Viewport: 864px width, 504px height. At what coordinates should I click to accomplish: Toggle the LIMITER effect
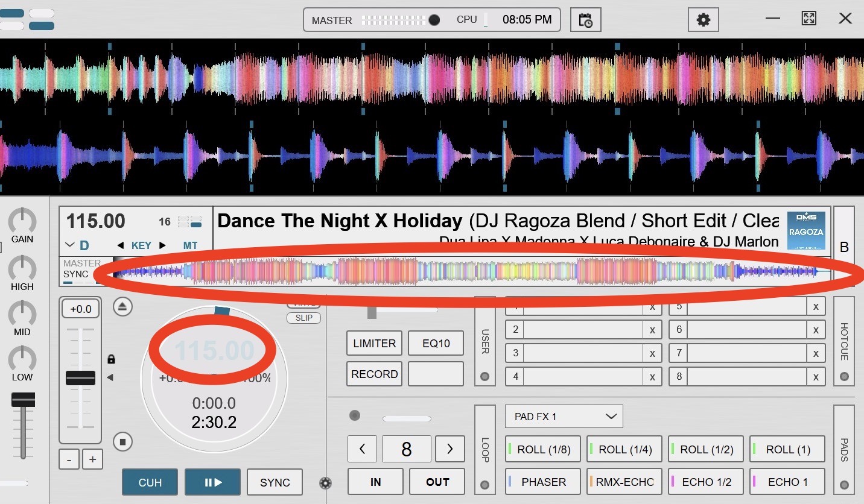(374, 343)
